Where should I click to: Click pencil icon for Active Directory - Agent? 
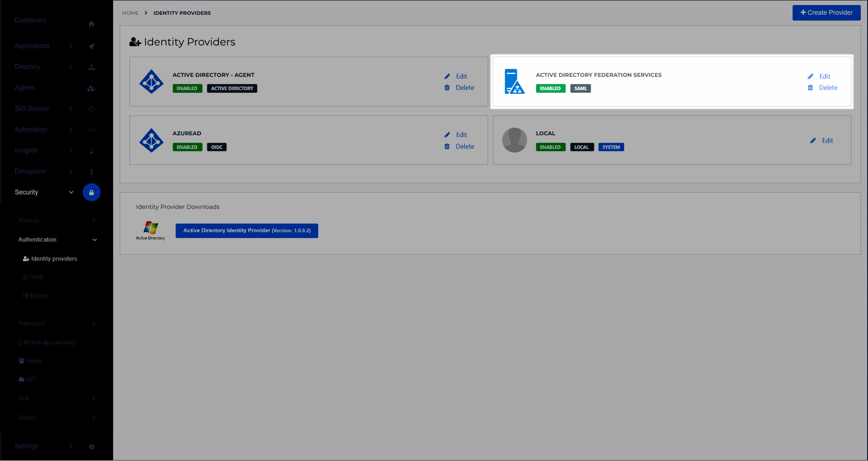pos(447,76)
